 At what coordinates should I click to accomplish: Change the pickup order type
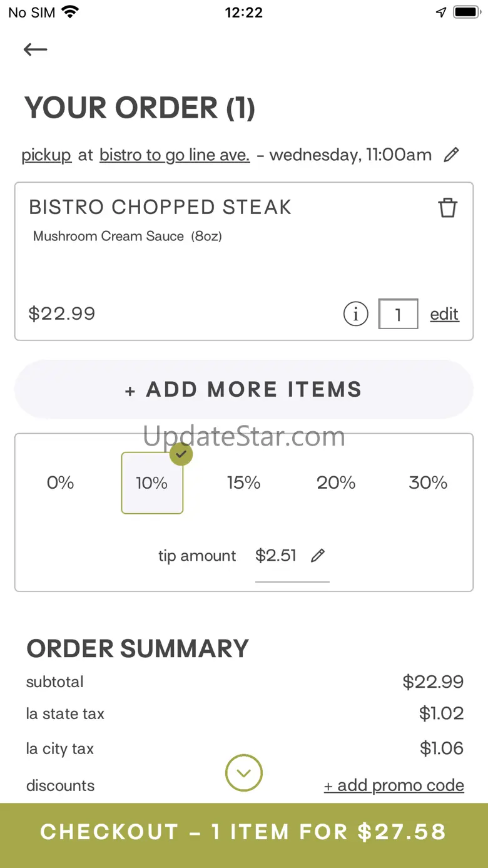[46, 155]
